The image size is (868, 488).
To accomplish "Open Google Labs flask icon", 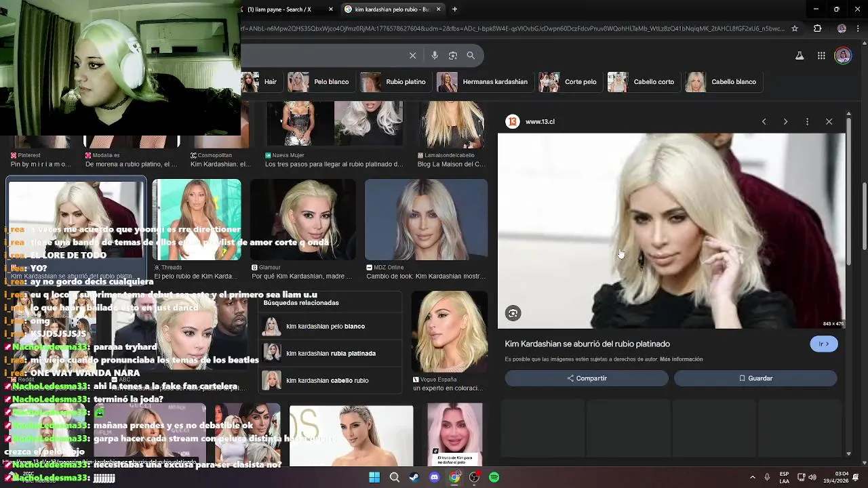I will [800, 56].
